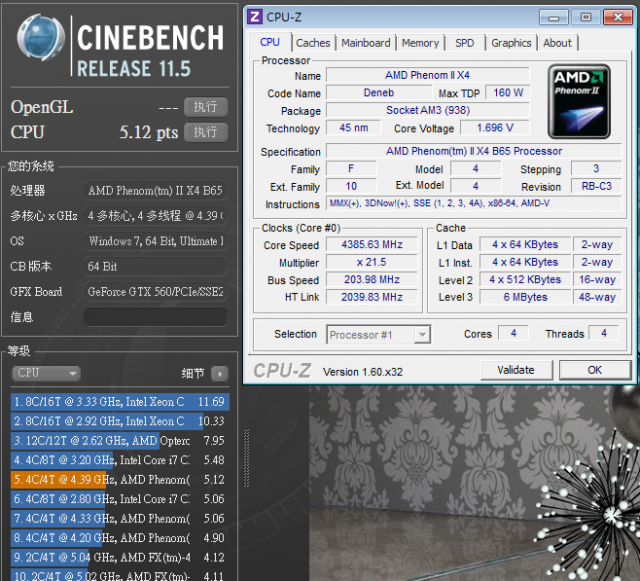Click the Core Voltage value 1.696 V

tap(495, 128)
